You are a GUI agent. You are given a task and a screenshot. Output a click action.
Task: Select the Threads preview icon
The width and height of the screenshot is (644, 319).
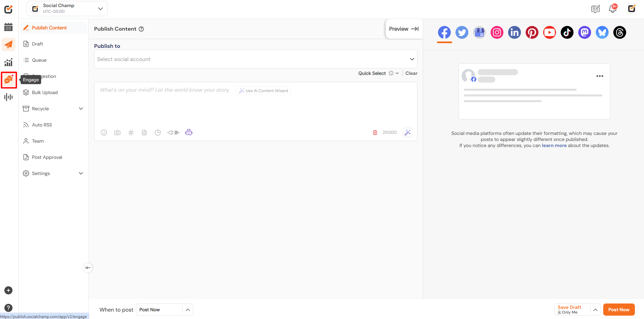pos(620,33)
